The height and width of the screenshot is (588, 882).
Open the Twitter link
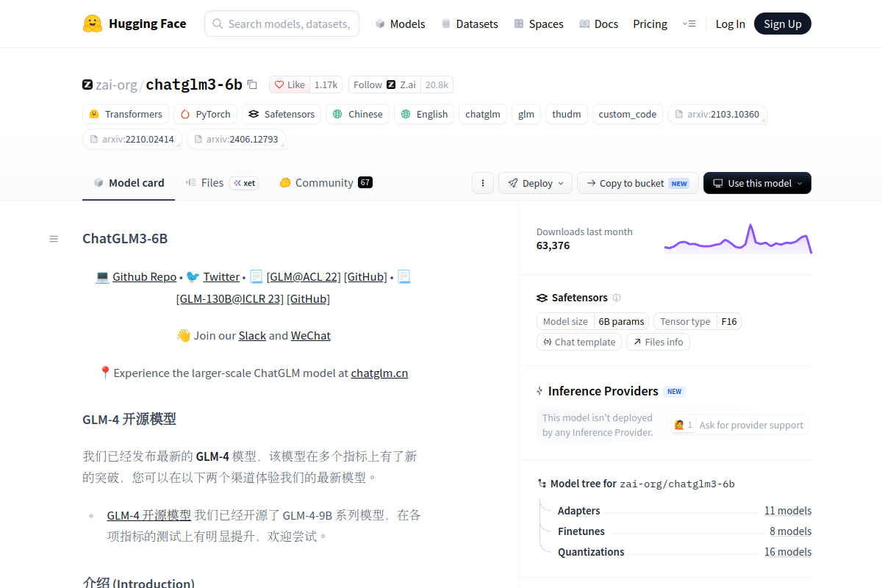pyautogui.click(x=221, y=277)
